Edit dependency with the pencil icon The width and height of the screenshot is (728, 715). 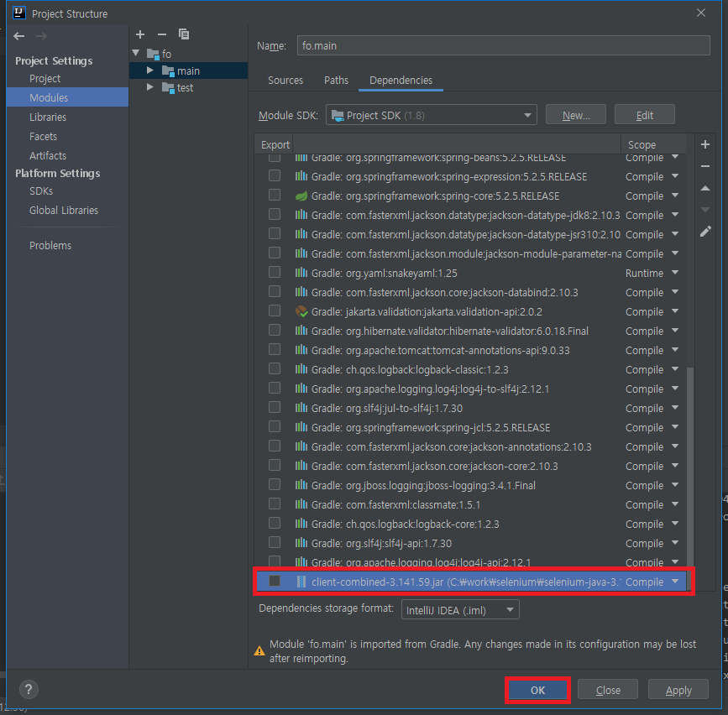pos(705,232)
